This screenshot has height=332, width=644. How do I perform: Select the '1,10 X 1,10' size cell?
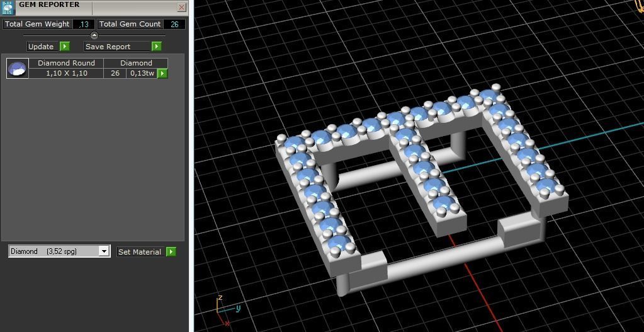pos(66,74)
